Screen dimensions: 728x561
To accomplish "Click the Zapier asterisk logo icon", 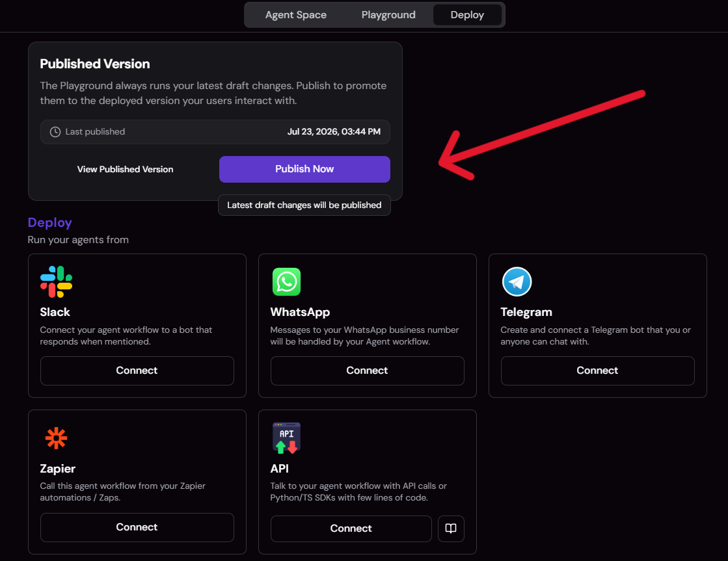I will click(x=56, y=438).
